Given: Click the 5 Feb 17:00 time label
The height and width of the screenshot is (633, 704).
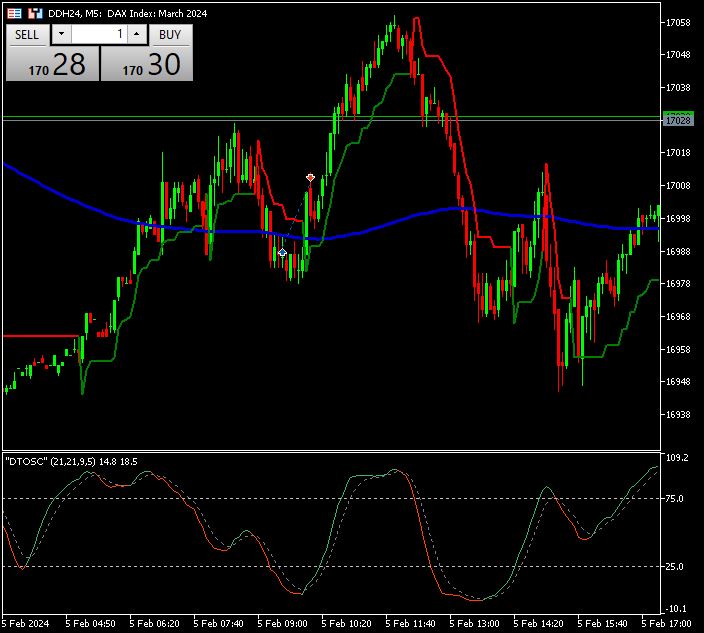Looking at the screenshot, I should [x=666, y=624].
